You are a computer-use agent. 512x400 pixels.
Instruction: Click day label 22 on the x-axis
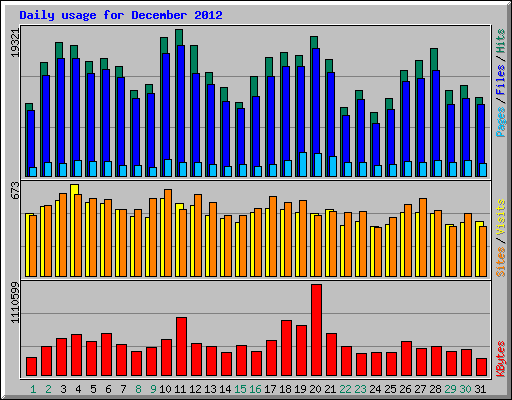click(345, 389)
